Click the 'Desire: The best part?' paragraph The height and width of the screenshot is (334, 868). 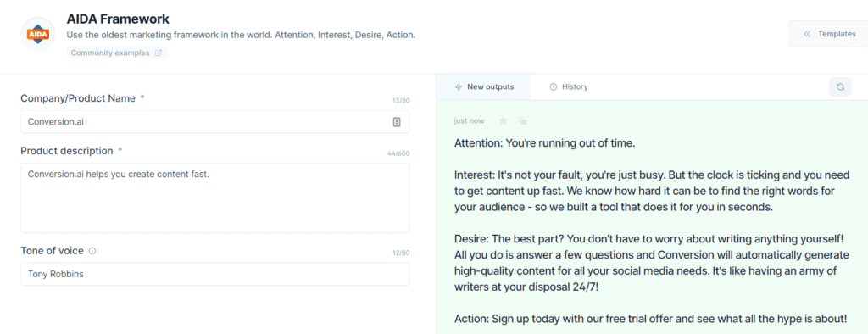point(652,263)
